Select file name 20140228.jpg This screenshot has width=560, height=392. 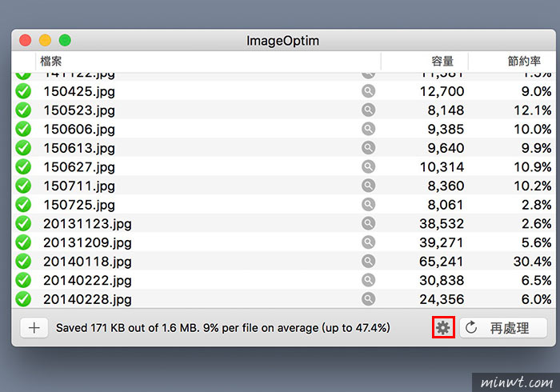87,300
